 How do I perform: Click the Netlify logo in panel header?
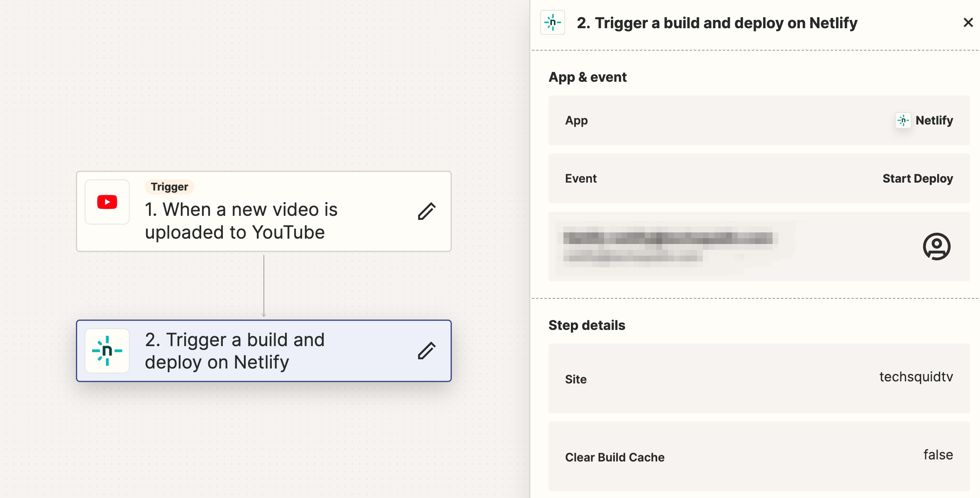553,22
